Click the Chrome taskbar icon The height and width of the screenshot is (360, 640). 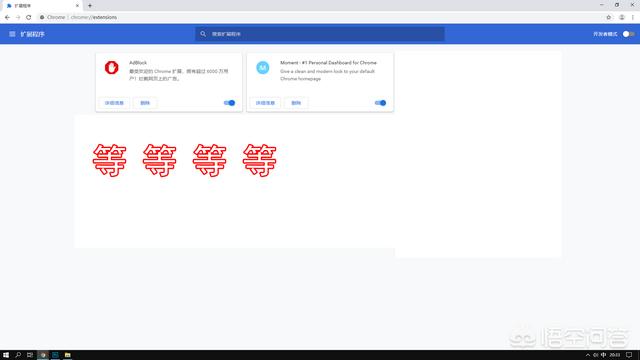[x=43, y=355]
